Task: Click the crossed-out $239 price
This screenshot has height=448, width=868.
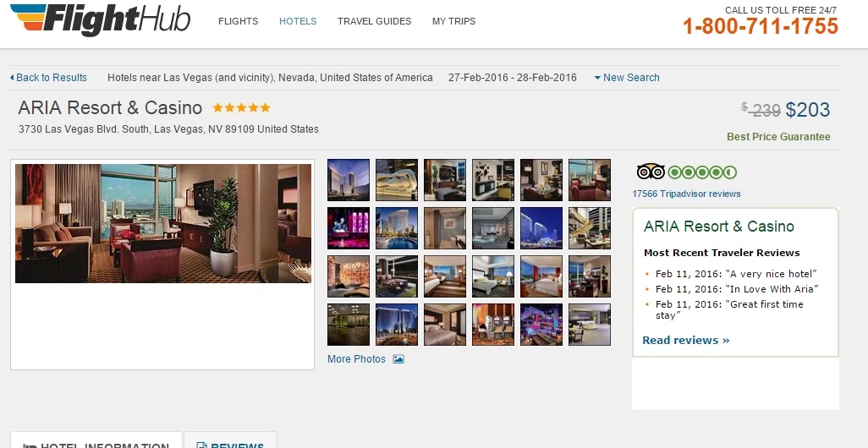Action: tap(761, 110)
